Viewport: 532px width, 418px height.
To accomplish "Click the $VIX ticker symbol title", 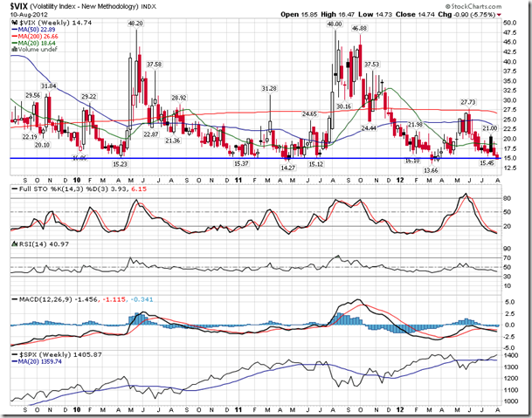I will click(19, 5).
